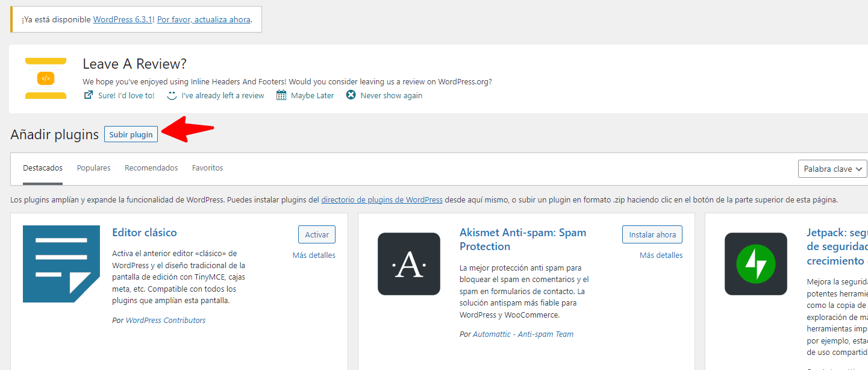Screen dimensions: 868x370
Task: Open Más detalles for Akismet Anti-spam
Action: coord(661,256)
